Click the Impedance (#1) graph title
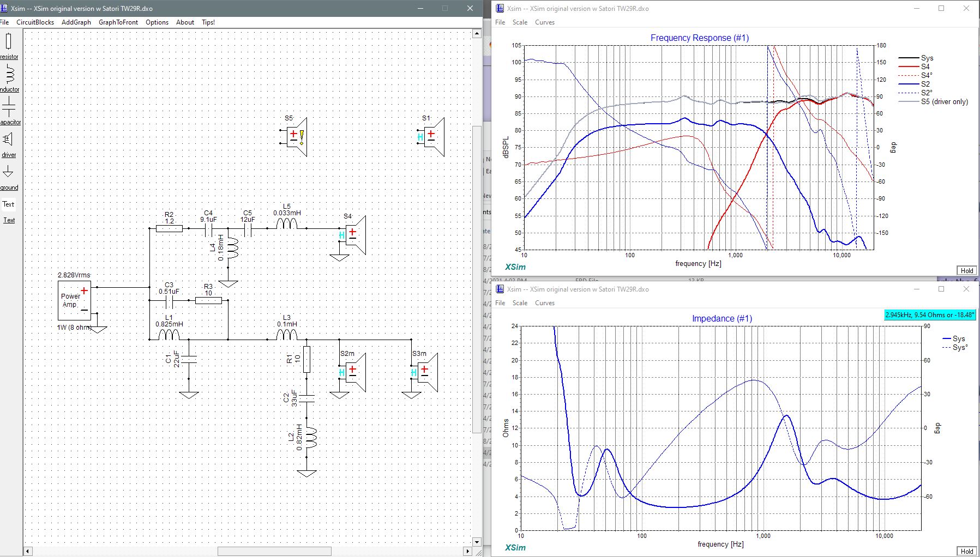This screenshot has width=980, height=557. point(722,319)
